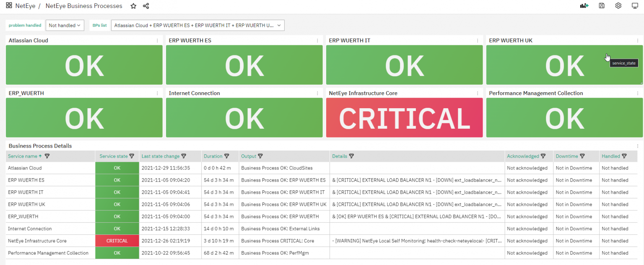Click the CRITICAL status of NetEye Infrastructure Core

pos(404,118)
